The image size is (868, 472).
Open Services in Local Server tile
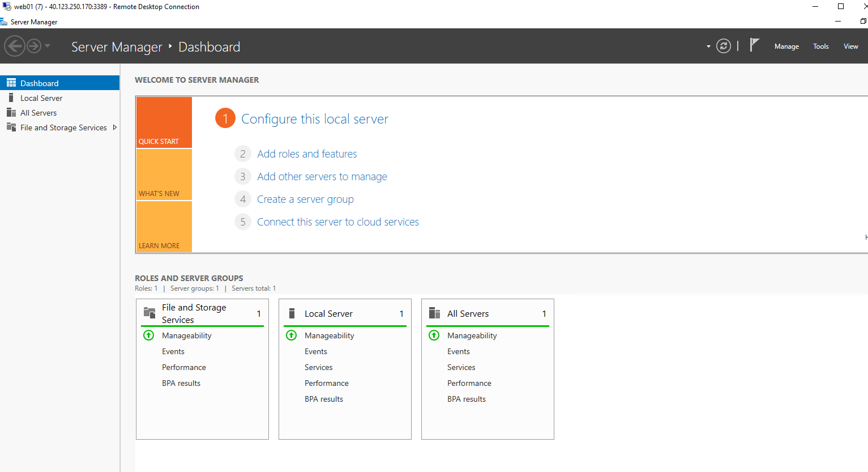[319, 367]
